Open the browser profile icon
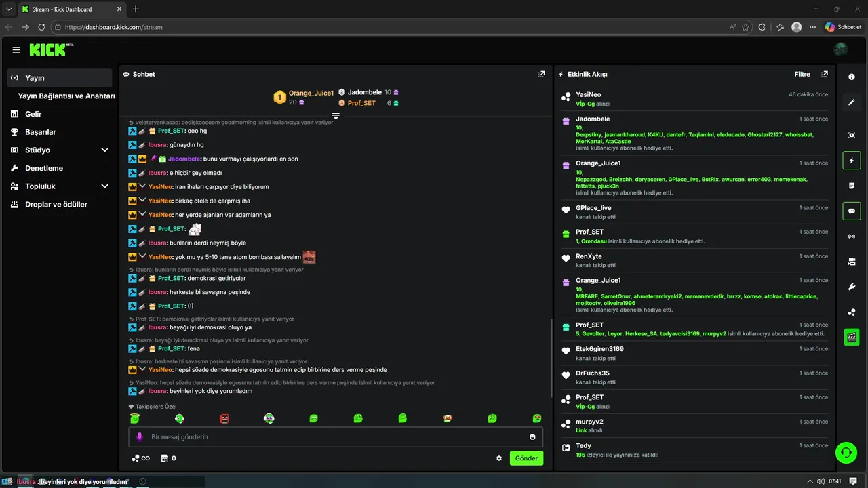 click(x=796, y=27)
